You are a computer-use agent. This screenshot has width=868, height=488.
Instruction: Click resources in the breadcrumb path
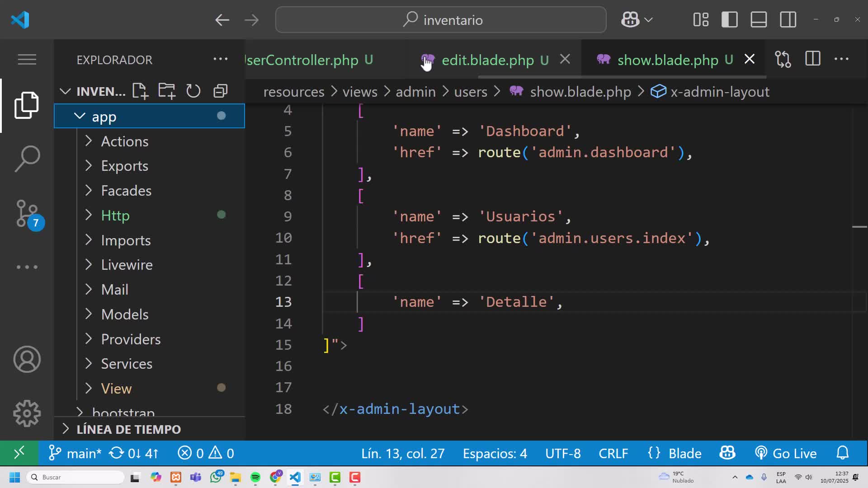pos(293,92)
